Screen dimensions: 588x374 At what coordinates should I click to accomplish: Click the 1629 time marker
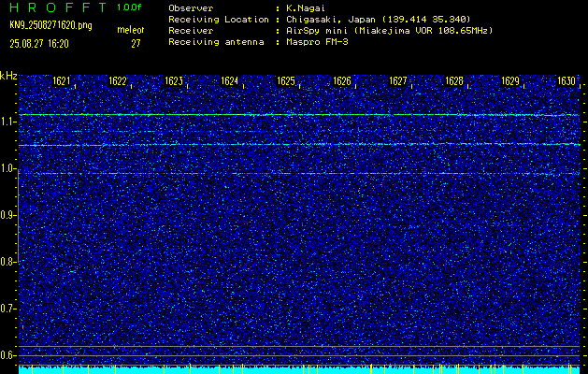[510, 80]
